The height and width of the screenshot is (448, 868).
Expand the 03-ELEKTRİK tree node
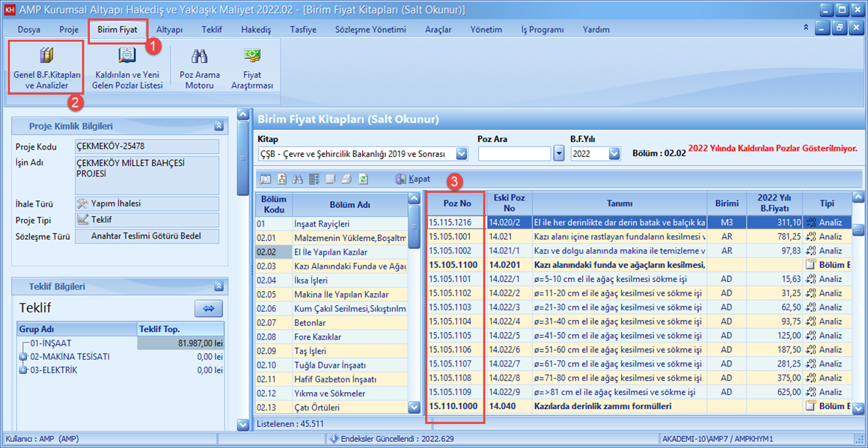pos(23,370)
